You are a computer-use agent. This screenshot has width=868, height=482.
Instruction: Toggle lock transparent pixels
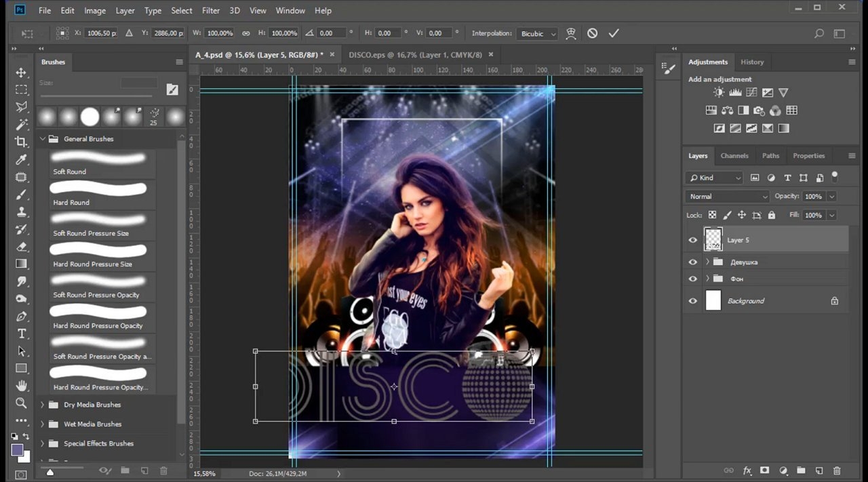tap(712, 215)
